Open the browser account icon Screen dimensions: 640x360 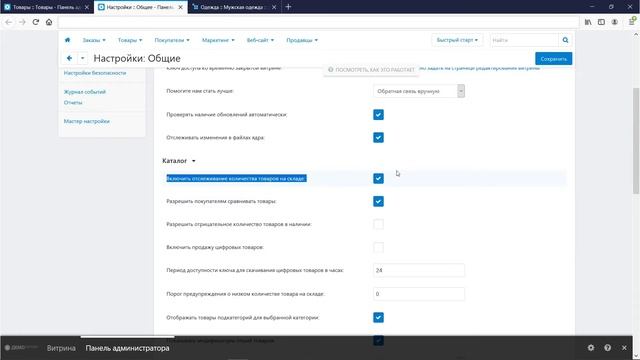[615, 22]
